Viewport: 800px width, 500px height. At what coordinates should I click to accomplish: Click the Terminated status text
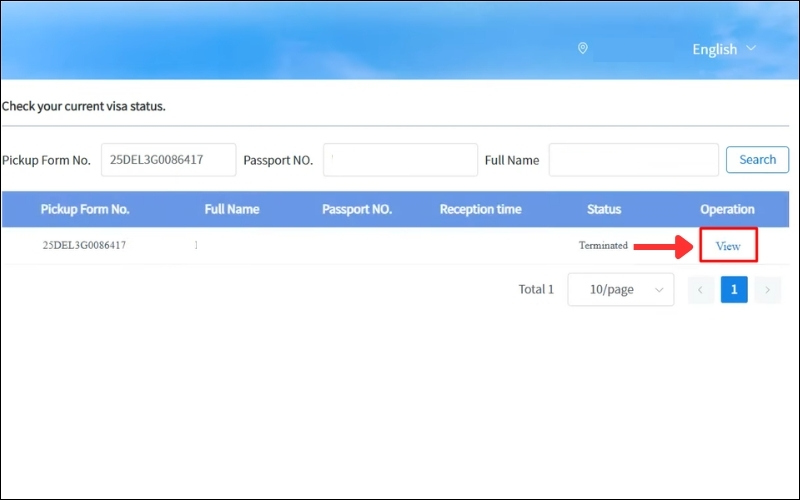[x=603, y=245]
